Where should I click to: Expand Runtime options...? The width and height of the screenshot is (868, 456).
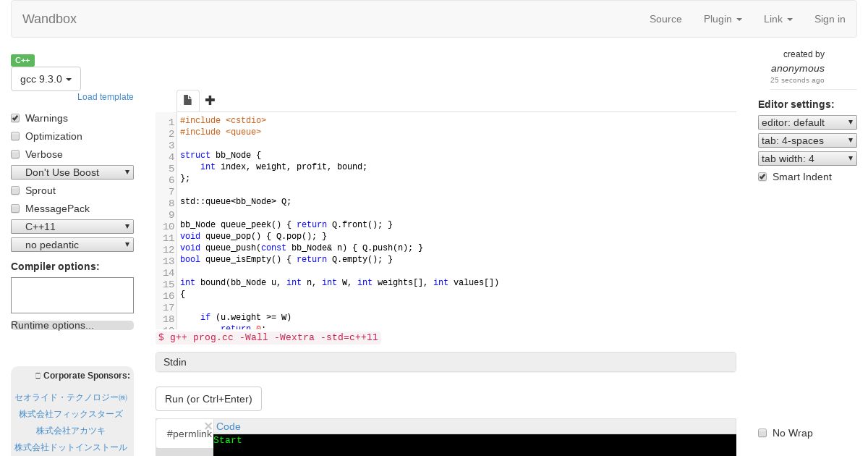[72, 325]
